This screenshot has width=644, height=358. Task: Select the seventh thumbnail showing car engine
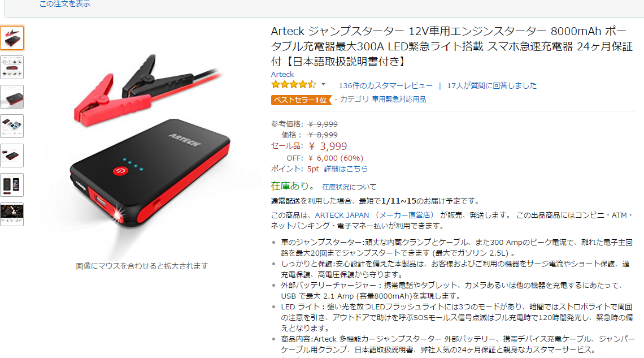coord(12,214)
